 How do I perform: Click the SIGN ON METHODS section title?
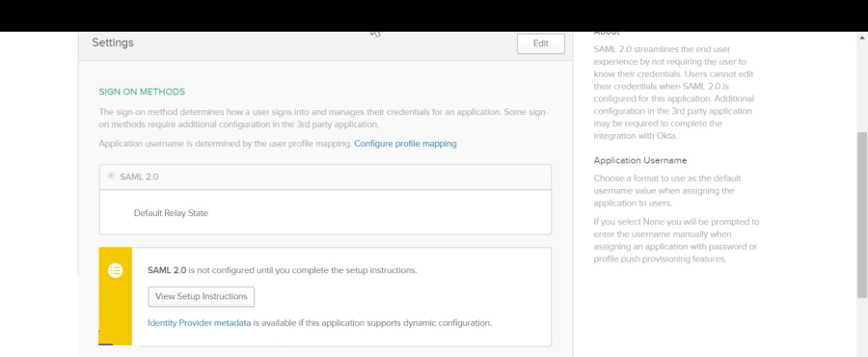point(142,92)
